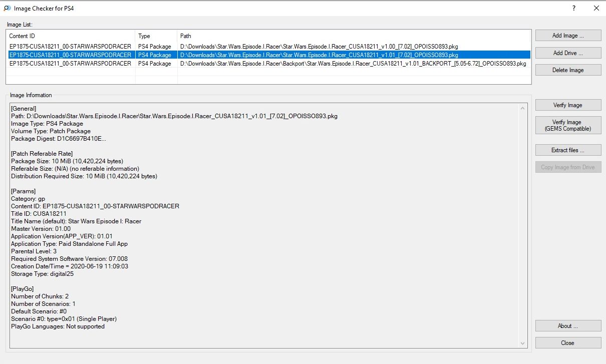Viewport: 606px width, 364px height.
Task: Click the Distribution Required Size line
Action: coord(84,176)
